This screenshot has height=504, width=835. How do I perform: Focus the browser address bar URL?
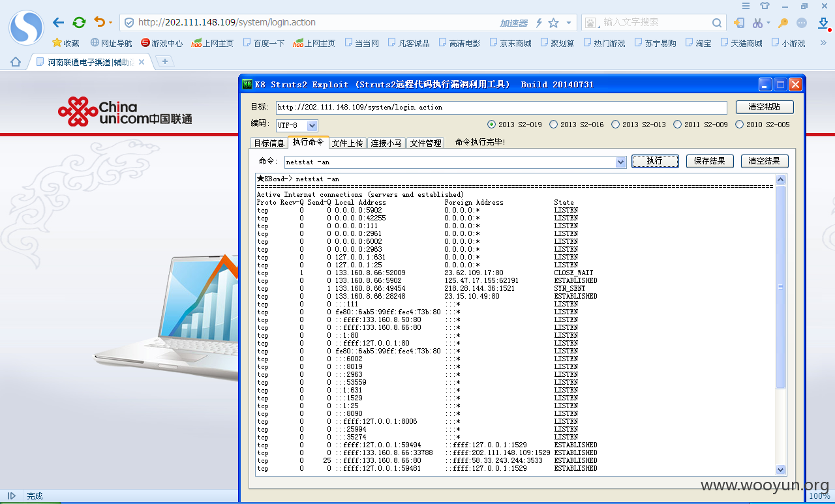pos(227,23)
